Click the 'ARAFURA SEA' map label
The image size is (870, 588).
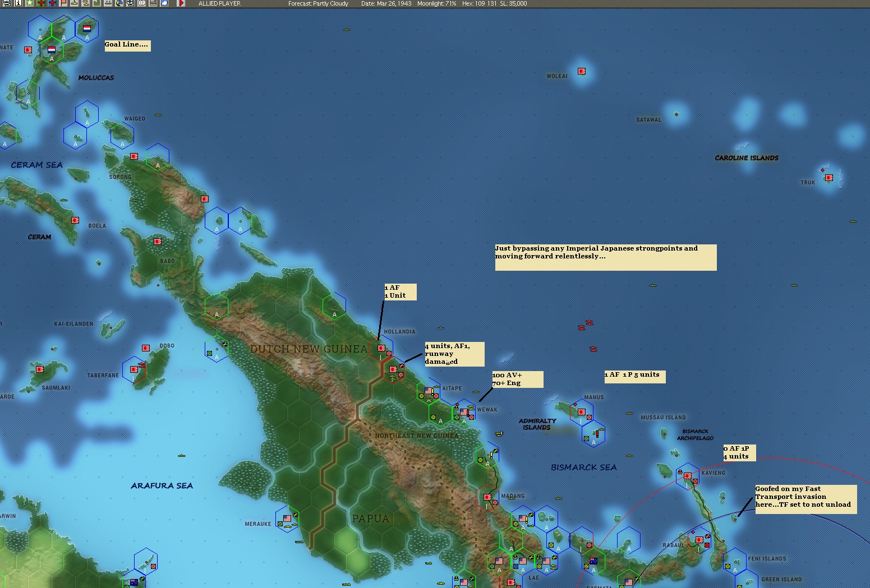point(162,486)
